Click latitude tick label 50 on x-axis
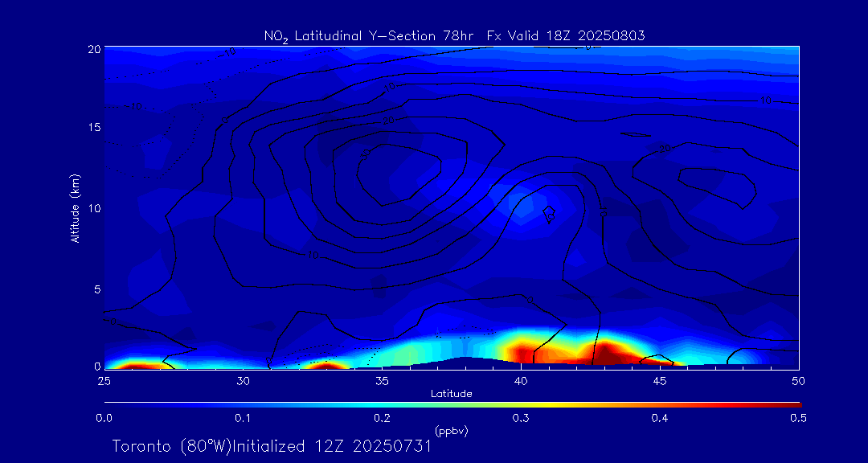This screenshot has width=868, height=463. pos(798,379)
